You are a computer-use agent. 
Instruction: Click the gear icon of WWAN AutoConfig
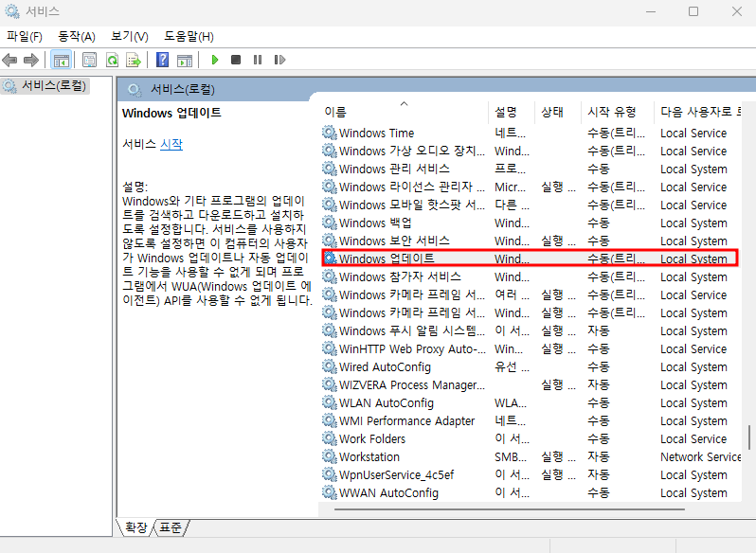[330, 492]
